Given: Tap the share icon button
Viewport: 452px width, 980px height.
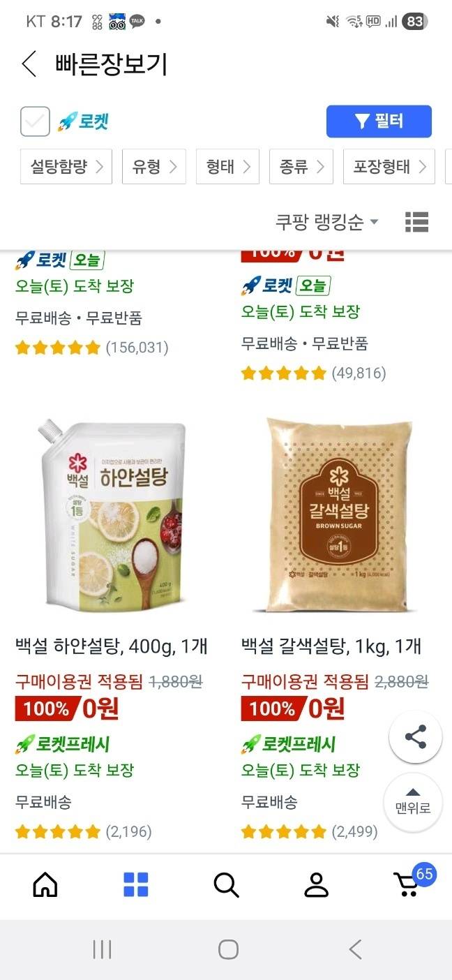Looking at the screenshot, I should pos(415,737).
